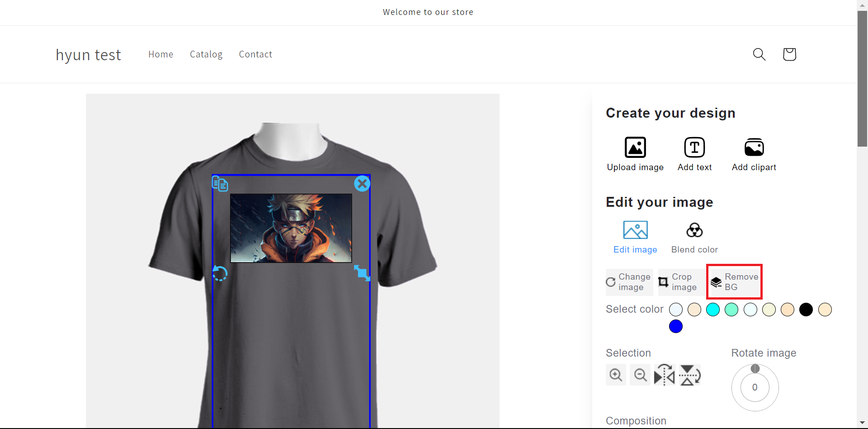Click the 'Composition' label
The width and height of the screenshot is (868, 429).
pos(636,421)
